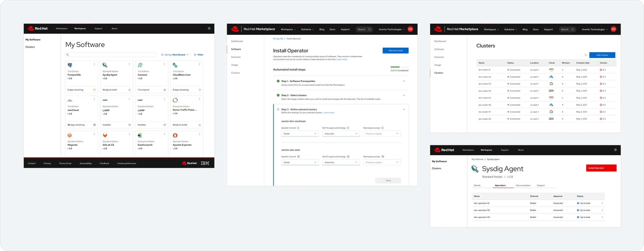Open user profile icon on My Software page
This screenshot has width=644, height=251.
point(209,29)
